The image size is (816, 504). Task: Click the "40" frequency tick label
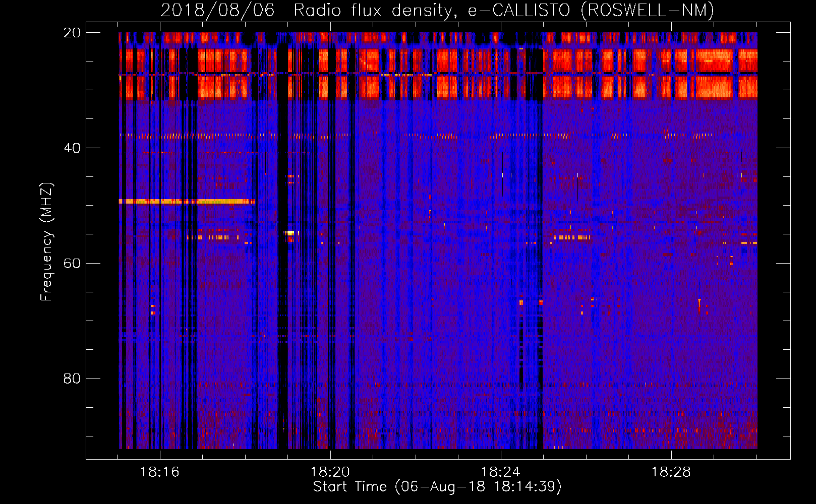pos(72,148)
